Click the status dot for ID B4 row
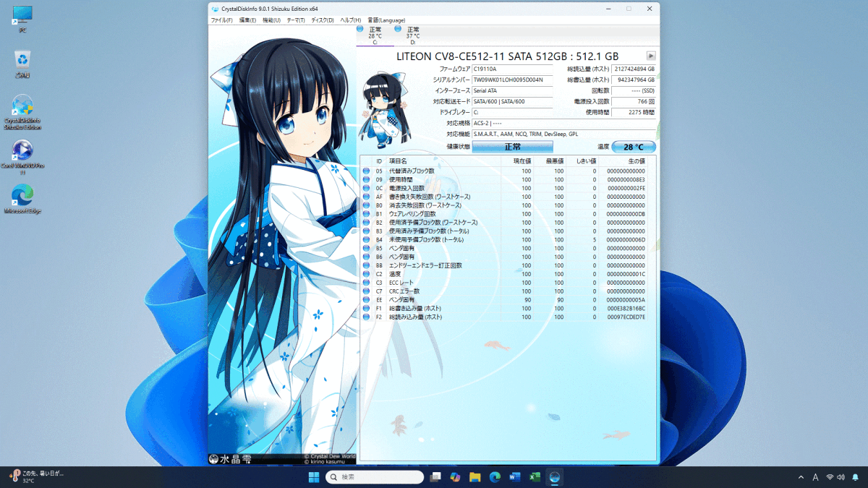Image resolution: width=868 pixels, height=488 pixels. [366, 239]
